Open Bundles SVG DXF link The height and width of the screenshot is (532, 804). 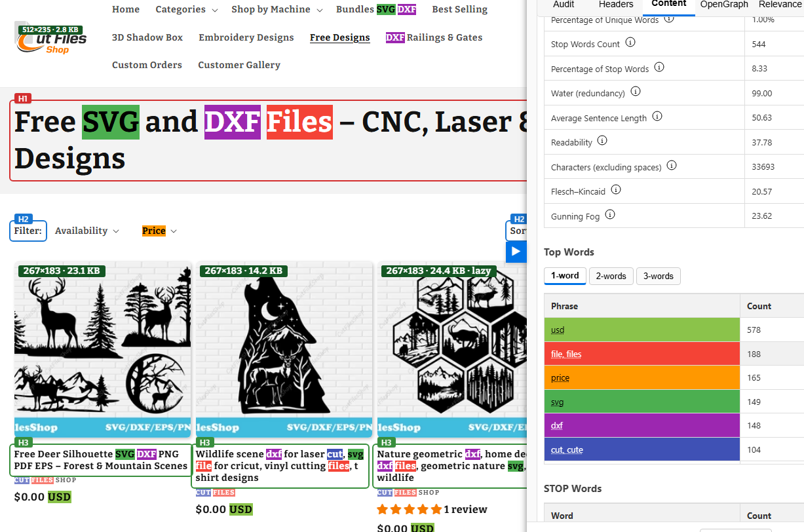pos(376,9)
